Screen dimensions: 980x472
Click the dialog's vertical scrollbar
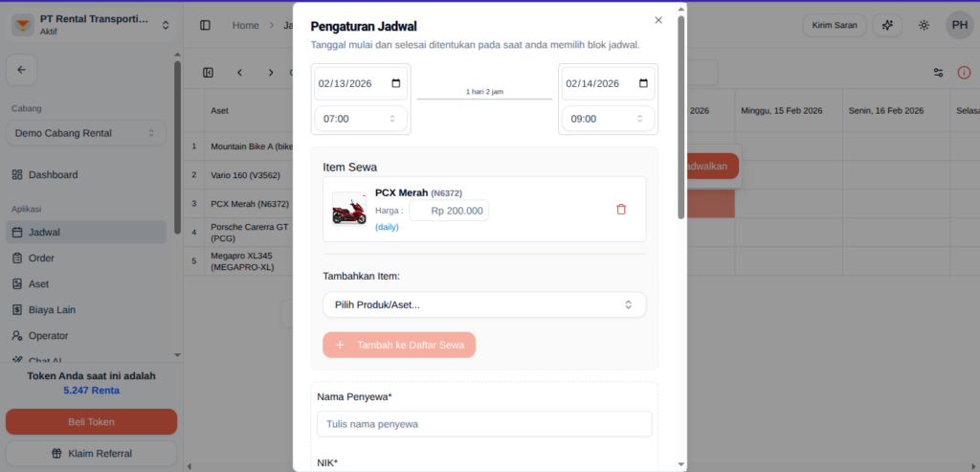tap(681, 115)
